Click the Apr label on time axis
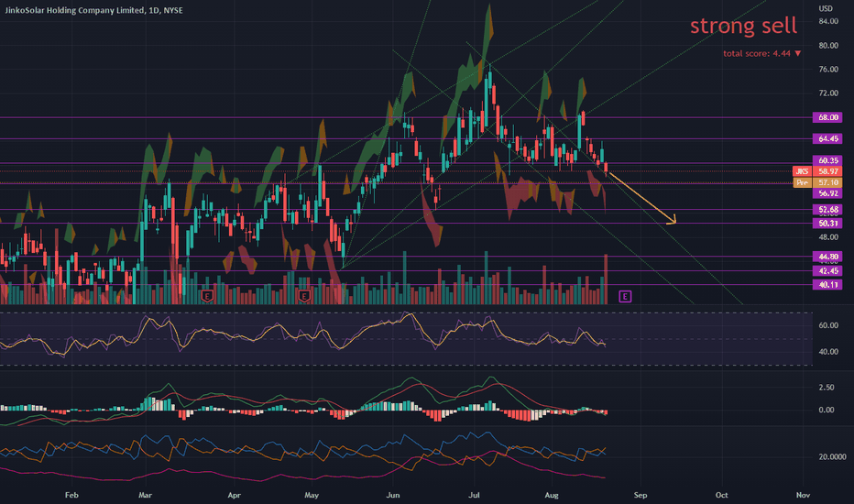 (234, 495)
